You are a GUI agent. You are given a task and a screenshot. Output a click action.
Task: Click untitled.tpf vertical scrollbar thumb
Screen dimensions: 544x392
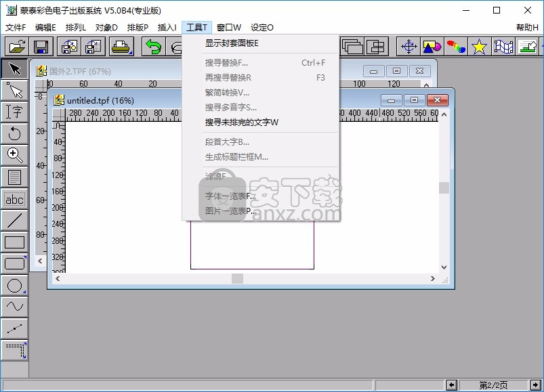point(444,188)
